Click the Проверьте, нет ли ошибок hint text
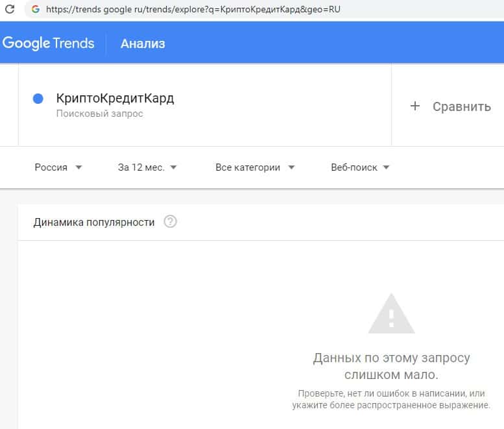 pos(391,399)
